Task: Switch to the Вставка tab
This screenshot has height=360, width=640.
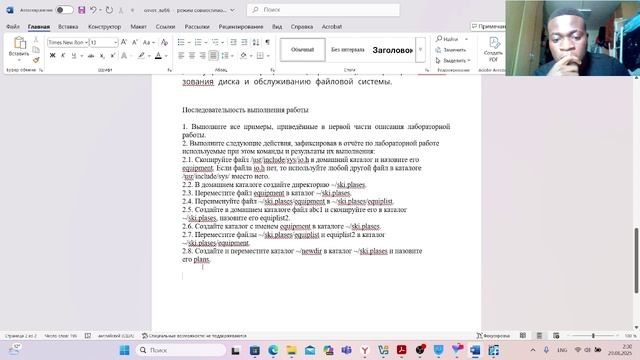Action: [x=68, y=27]
